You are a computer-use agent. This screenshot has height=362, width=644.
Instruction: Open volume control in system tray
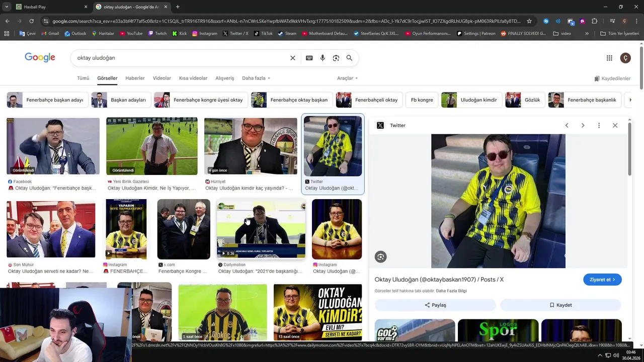[x=616, y=355]
